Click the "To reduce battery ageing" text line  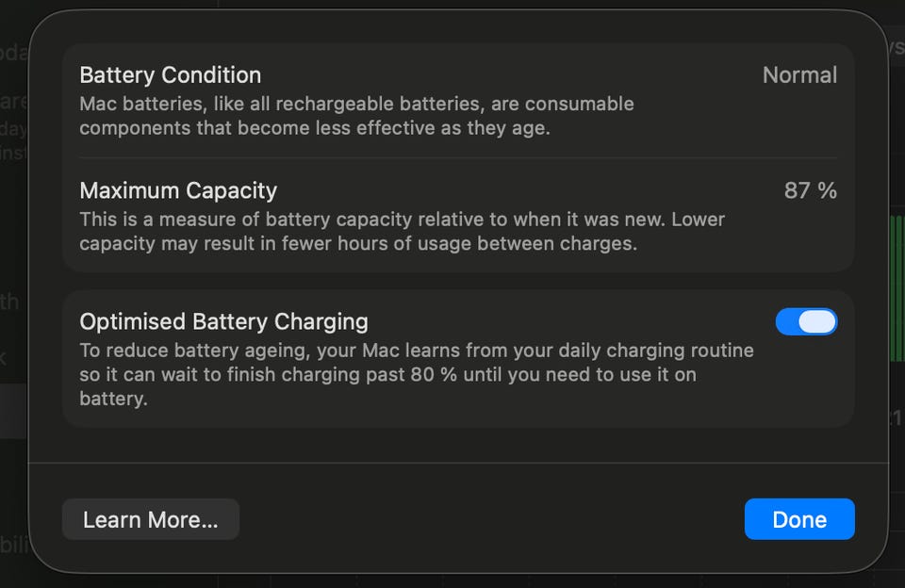click(417, 351)
